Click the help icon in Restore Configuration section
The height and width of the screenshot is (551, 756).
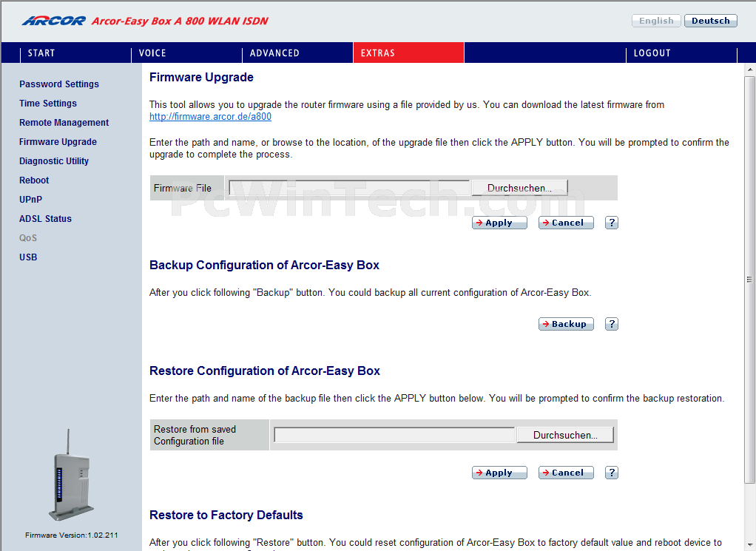611,473
